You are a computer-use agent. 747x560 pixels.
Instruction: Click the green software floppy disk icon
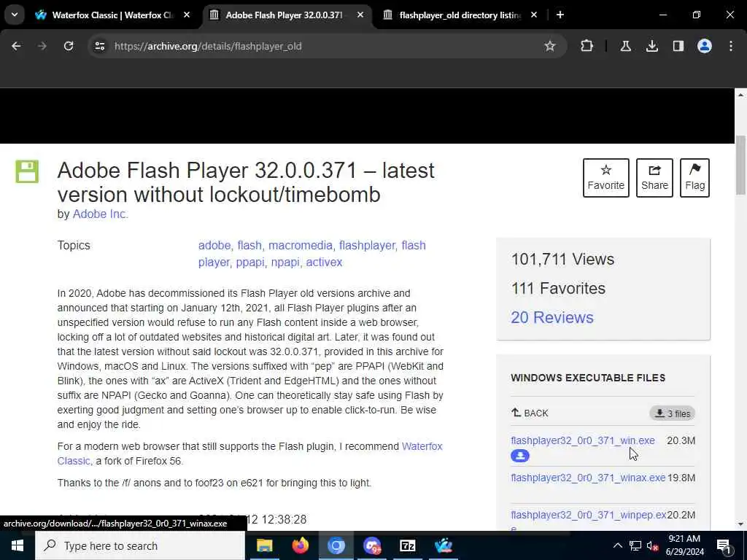(x=27, y=171)
